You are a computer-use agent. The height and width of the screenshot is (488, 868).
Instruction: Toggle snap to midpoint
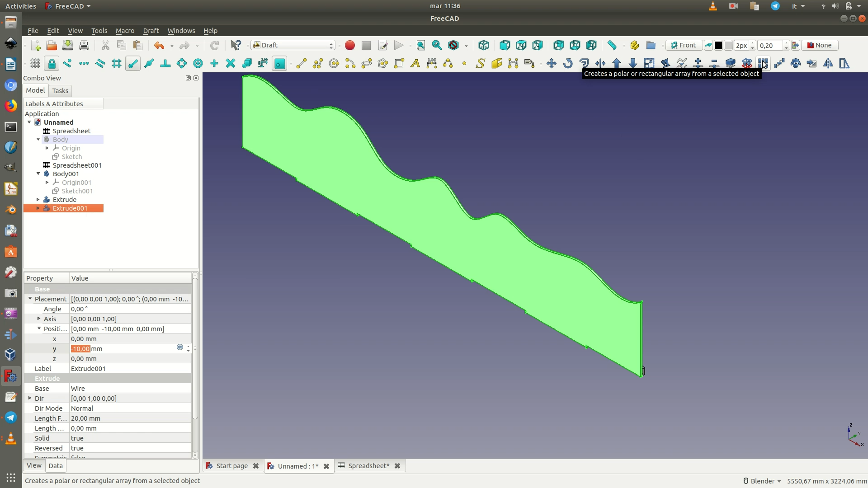(149, 63)
